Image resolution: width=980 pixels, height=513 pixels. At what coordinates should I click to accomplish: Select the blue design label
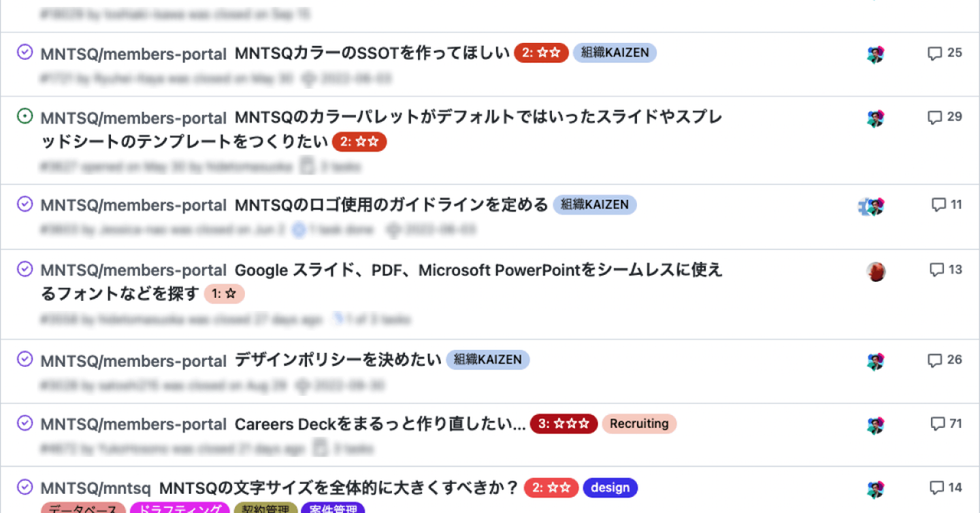(x=610, y=488)
